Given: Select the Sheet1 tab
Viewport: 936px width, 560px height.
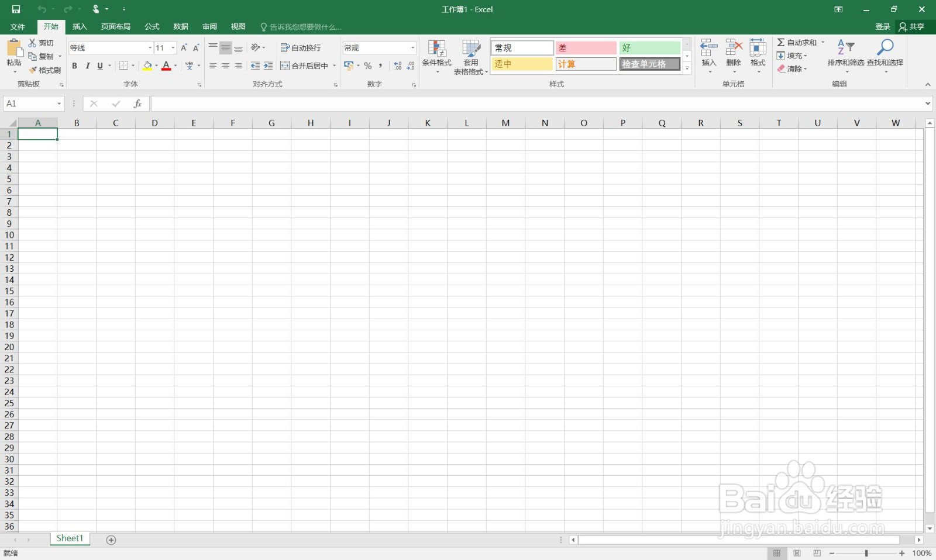Looking at the screenshot, I should pos(70,538).
